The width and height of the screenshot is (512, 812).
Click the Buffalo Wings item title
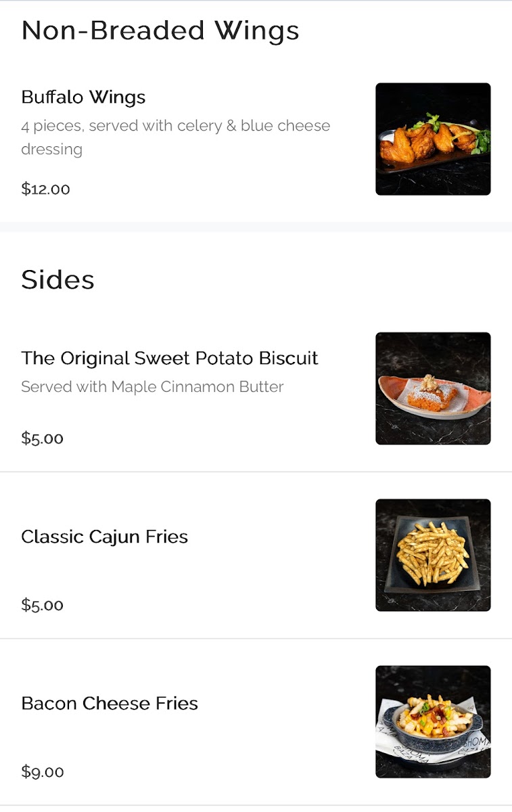[x=83, y=97]
